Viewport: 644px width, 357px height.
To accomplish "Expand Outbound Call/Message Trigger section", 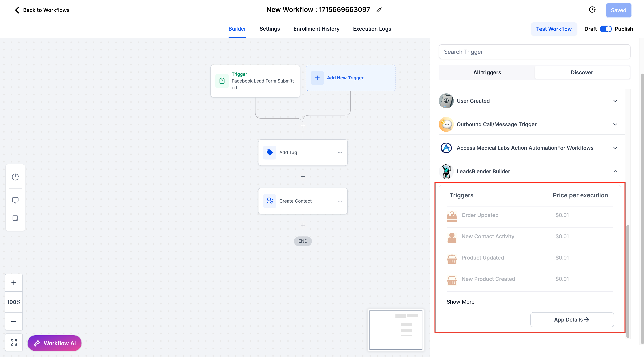I will tap(615, 124).
